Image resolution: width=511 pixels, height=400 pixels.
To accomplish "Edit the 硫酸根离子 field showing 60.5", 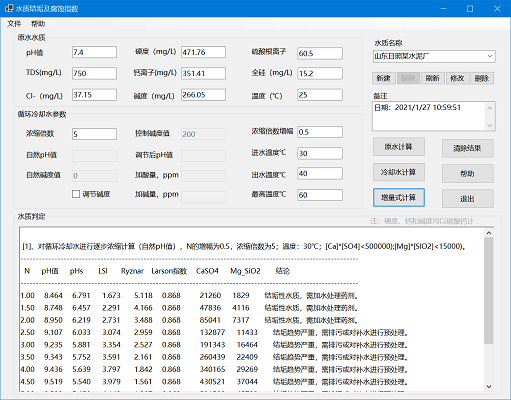I will (320, 53).
